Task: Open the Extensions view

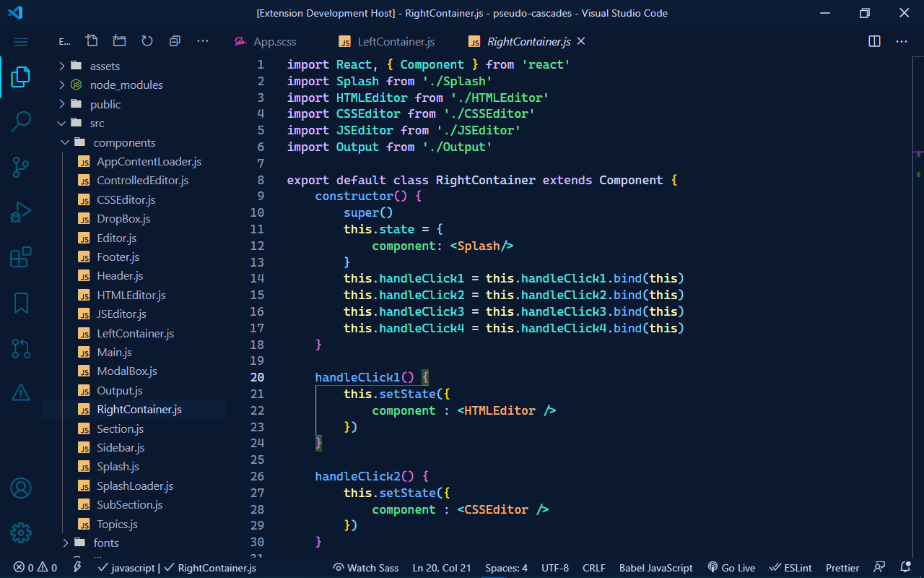Action: (x=21, y=257)
